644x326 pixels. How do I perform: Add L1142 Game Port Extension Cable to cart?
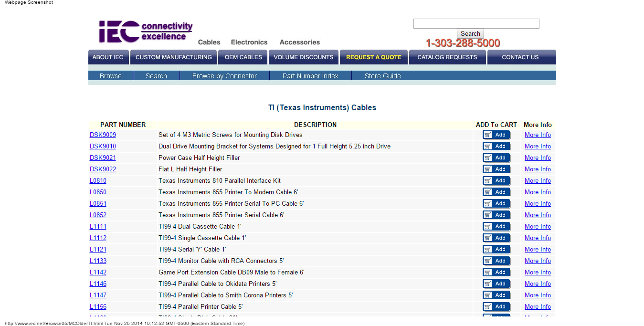point(496,272)
